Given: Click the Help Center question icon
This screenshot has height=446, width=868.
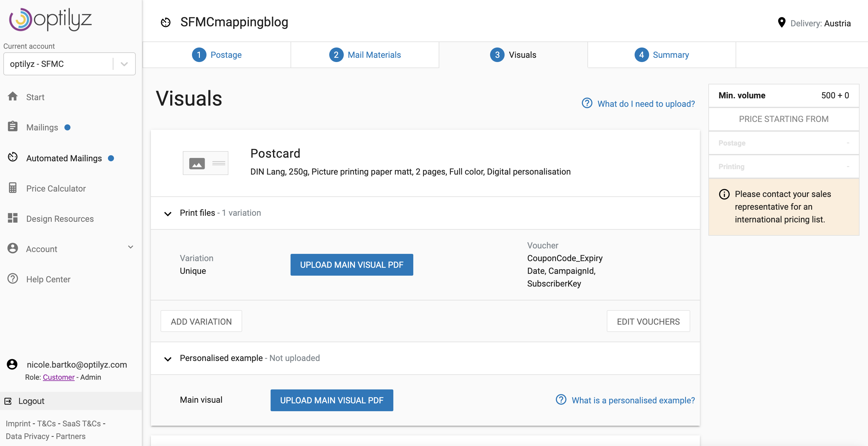Looking at the screenshot, I should (x=13, y=279).
